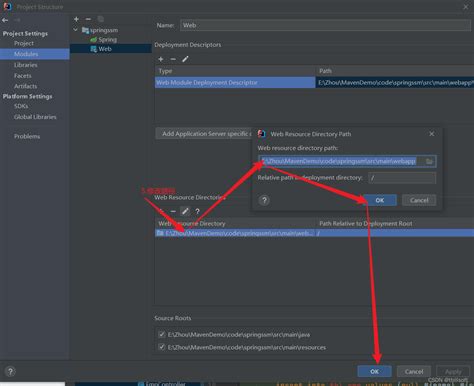Screen dimensions: 474x386
Task: Click the relative path deployment directory field
Action: click(x=402, y=178)
